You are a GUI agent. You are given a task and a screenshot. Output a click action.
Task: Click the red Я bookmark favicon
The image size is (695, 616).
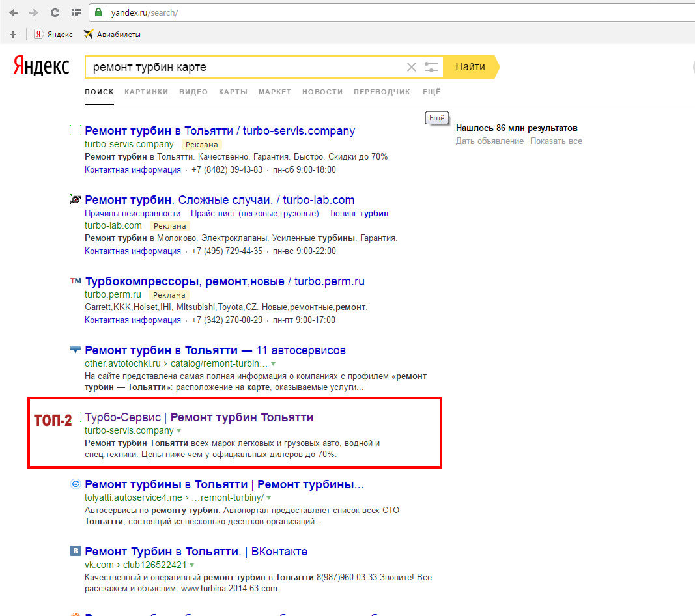[38, 34]
